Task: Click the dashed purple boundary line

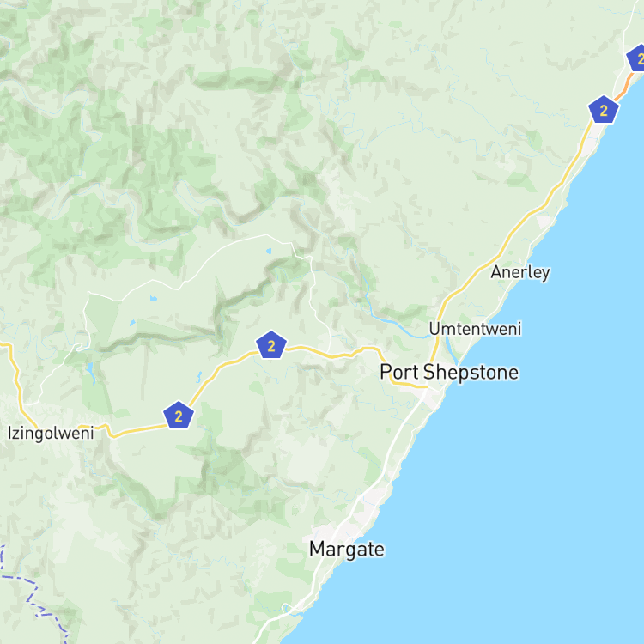Action: pyautogui.click(x=33, y=596)
